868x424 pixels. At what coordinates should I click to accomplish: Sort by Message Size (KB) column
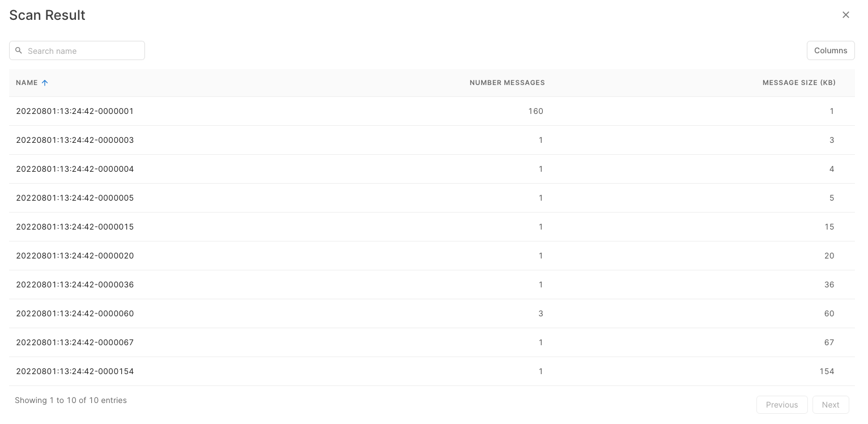pyautogui.click(x=798, y=83)
